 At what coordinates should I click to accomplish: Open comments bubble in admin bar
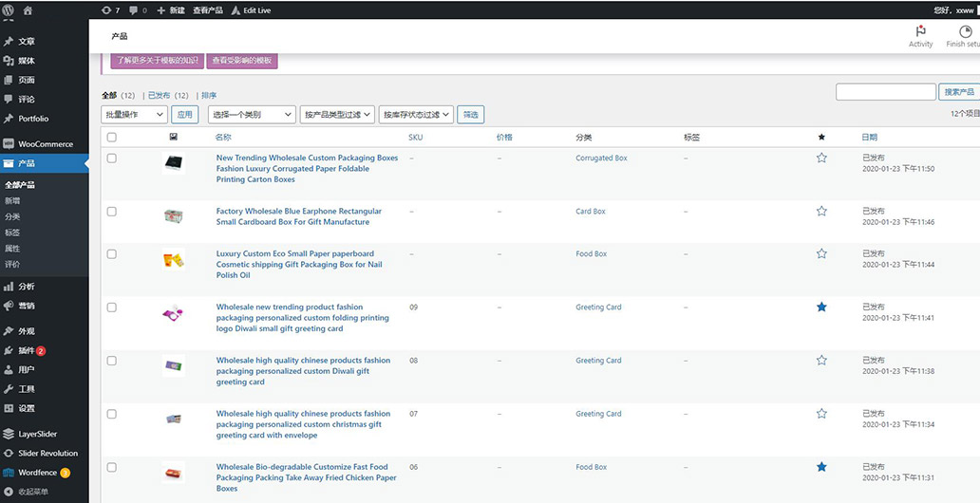click(138, 10)
